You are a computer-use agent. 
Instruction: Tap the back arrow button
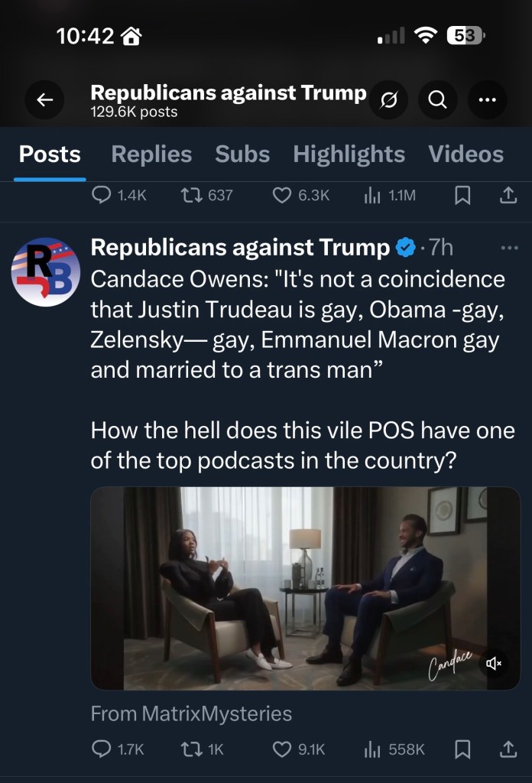point(45,100)
